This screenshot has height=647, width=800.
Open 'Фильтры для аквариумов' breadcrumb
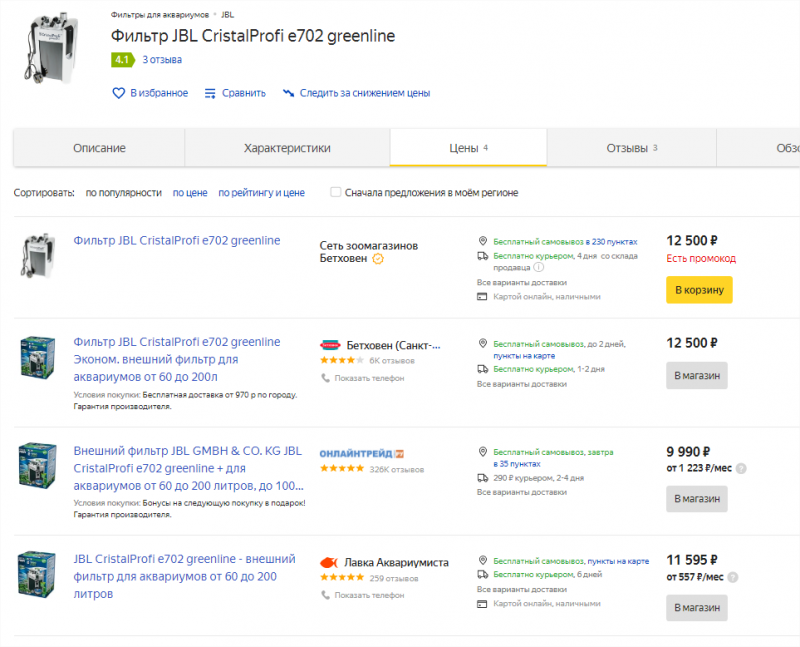point(160,15)
